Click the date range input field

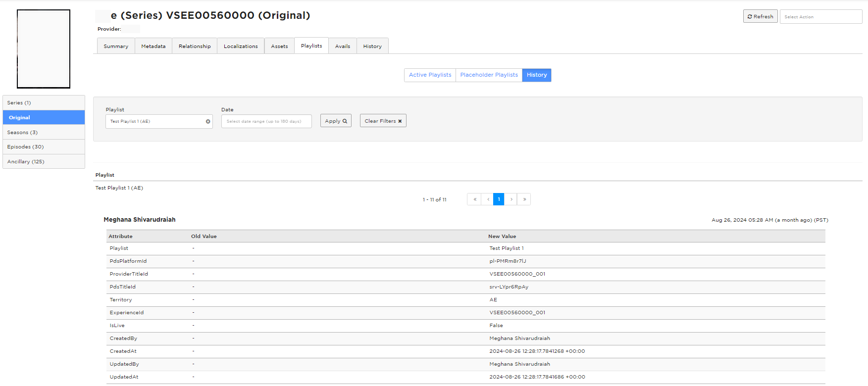(x=266, y=121)
